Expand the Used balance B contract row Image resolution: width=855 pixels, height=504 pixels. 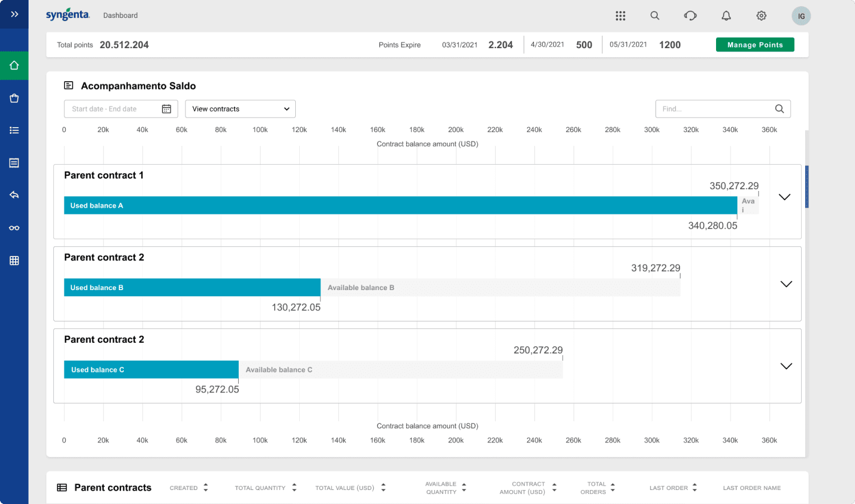click(x=786, y=284)
